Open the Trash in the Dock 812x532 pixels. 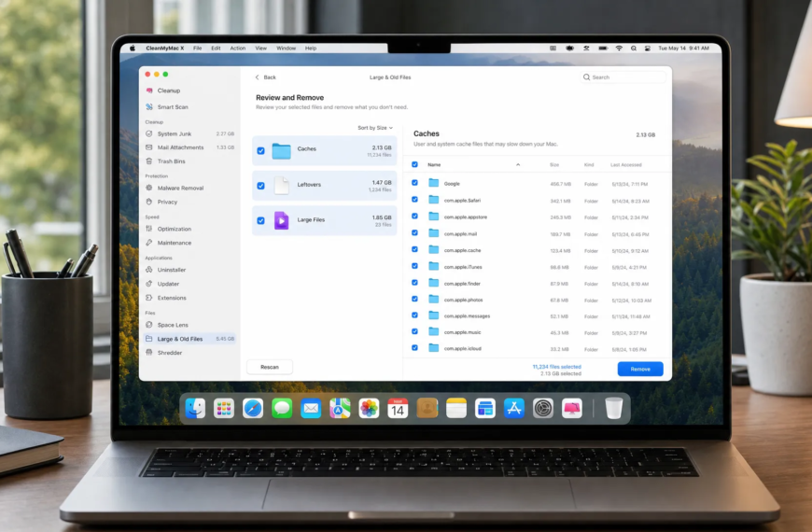613,409
